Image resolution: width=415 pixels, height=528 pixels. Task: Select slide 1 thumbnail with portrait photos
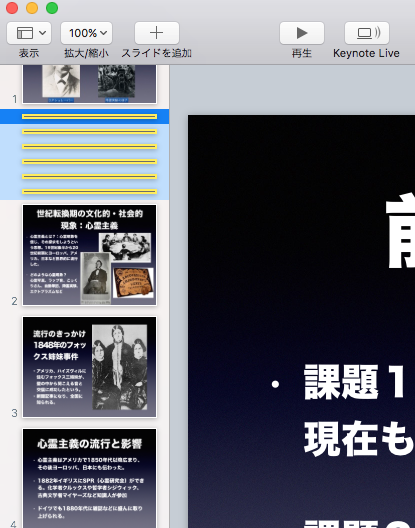89,84
